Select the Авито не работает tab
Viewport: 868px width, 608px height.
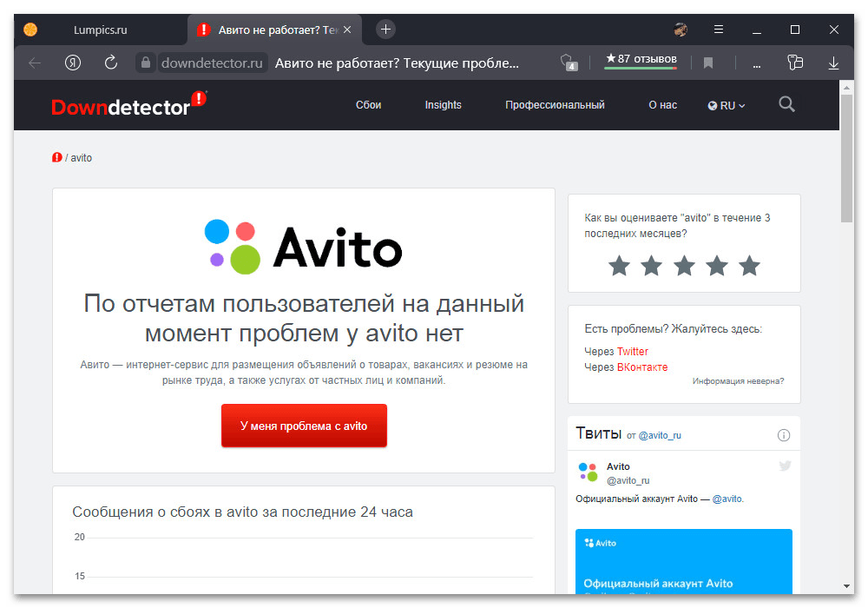274,30
